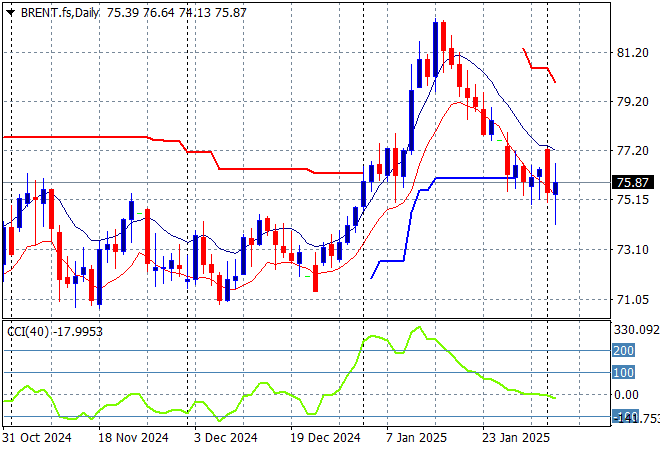Click the 75.15 price axis label
Screen dimensions: 660x450
coord(632,200)
